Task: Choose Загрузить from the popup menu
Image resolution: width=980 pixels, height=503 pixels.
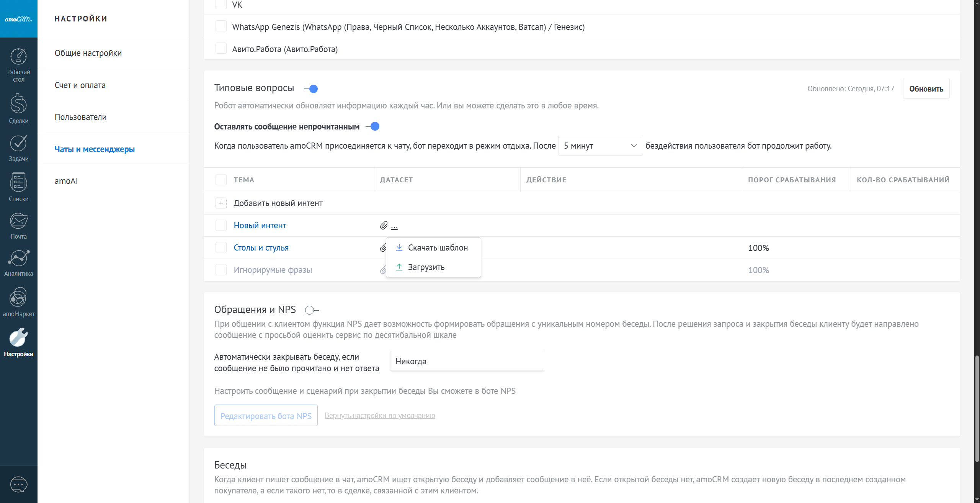Action: [x=426, y=267]
